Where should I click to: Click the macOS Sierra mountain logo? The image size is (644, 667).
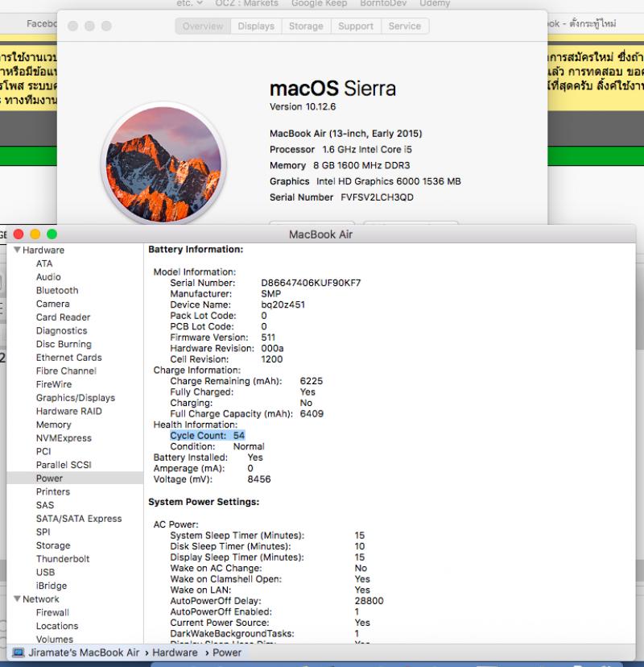coord(163,164)
